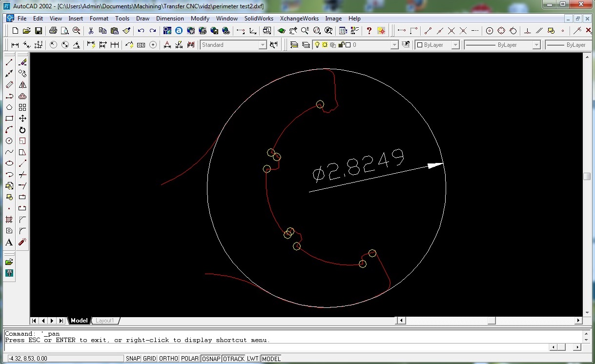Select the Copy Object modify tool
This screenshot has height=364, width=595.
click(x=22, y=74)
